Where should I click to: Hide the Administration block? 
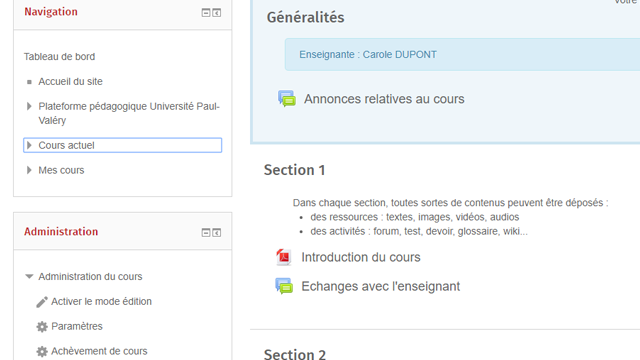coord(206,233)
